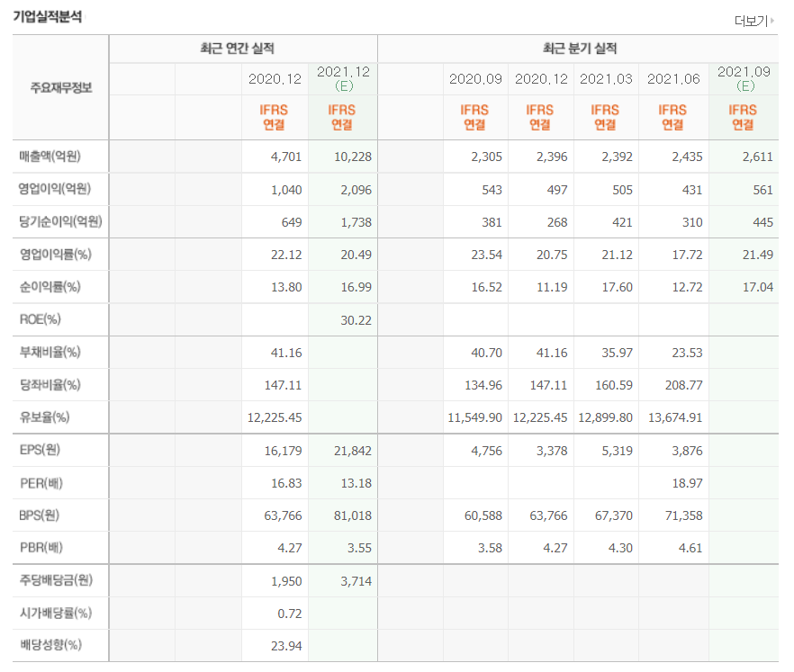Select the 2021.03 column header
The image size is (794, 672).
[x=606, y=79]
